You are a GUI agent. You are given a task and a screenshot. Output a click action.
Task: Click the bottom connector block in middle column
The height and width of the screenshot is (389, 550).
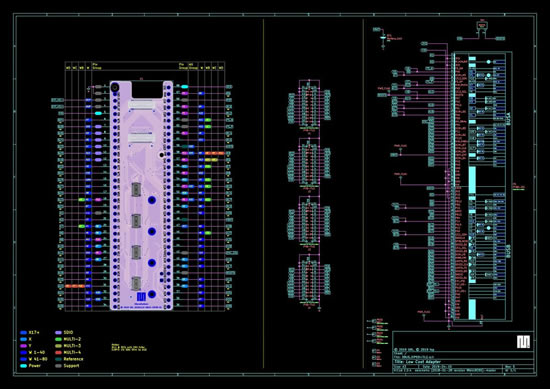(309, 279)
